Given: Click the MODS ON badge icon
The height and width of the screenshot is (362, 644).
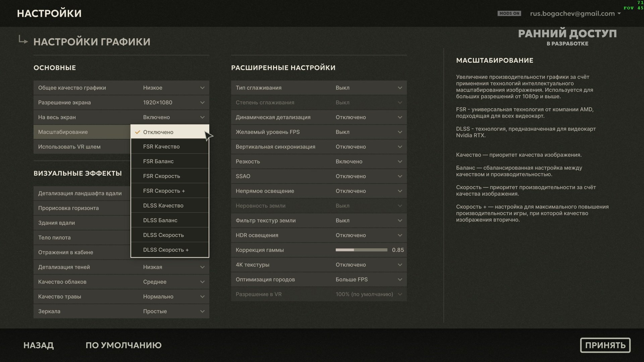Looking at the screenshot, I should (x=509, y=13).
